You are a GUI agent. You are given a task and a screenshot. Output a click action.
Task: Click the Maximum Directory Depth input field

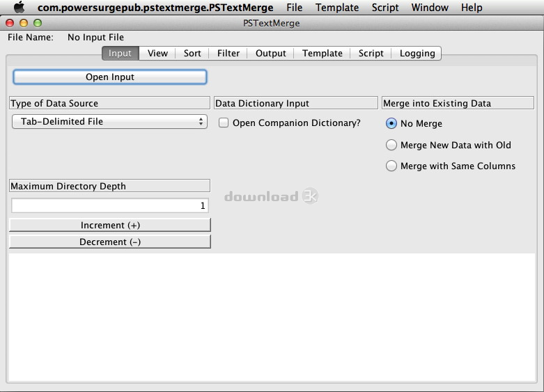point(109,206)
